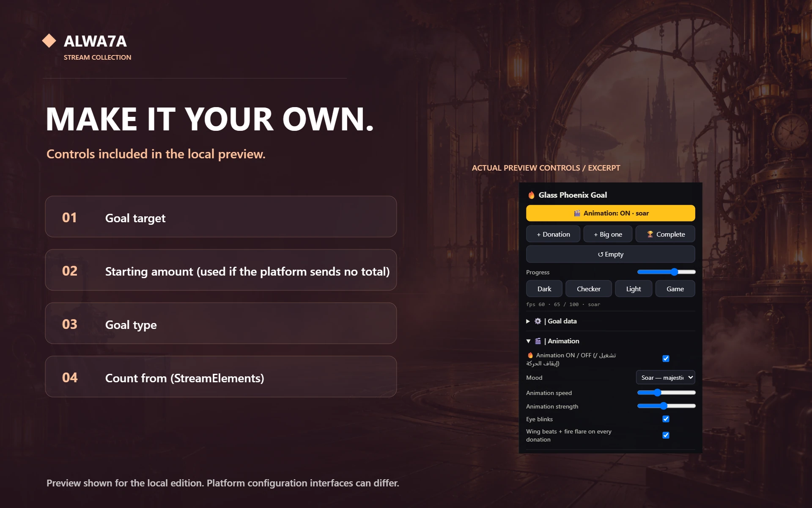Click the Animation speed slider

tap(666, 393)
